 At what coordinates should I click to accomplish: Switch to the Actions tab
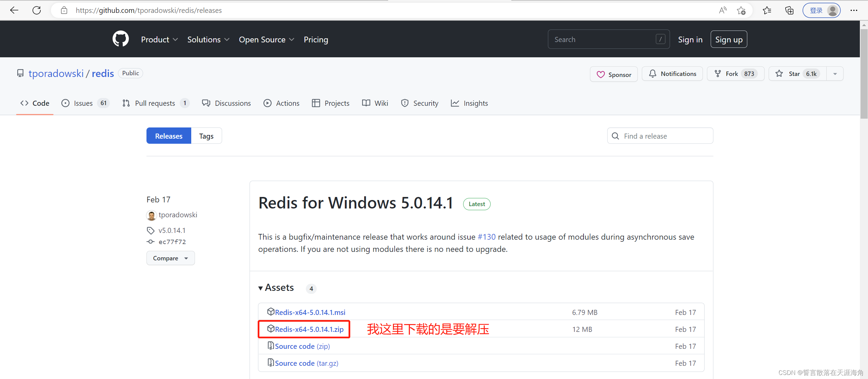point(281,103)
